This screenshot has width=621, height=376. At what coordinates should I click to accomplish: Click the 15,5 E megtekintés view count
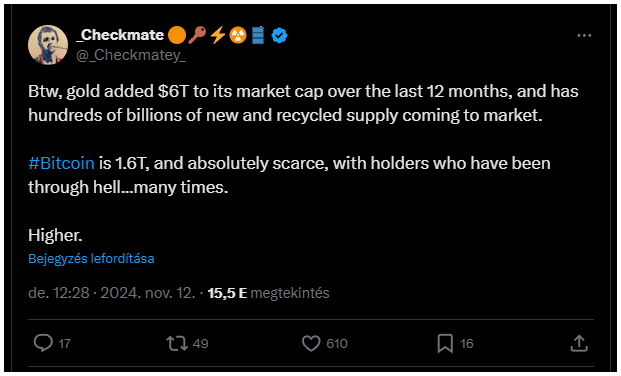[269, 293]
